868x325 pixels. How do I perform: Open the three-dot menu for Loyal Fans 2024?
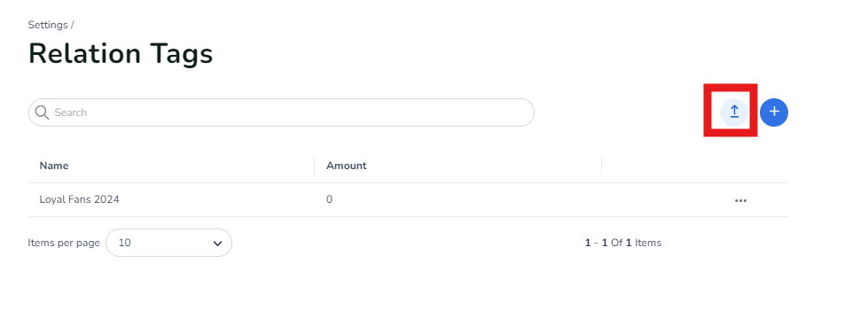[x=740, y=200]
